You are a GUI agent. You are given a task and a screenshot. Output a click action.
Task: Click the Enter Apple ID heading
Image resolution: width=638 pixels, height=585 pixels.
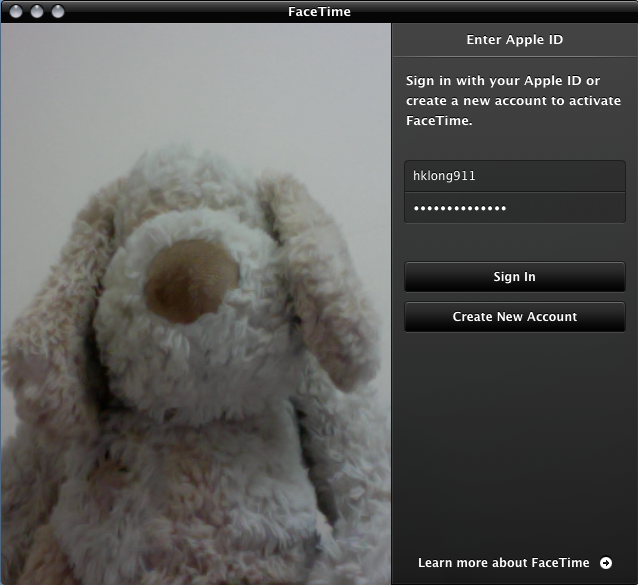click(x=515, y=39)
